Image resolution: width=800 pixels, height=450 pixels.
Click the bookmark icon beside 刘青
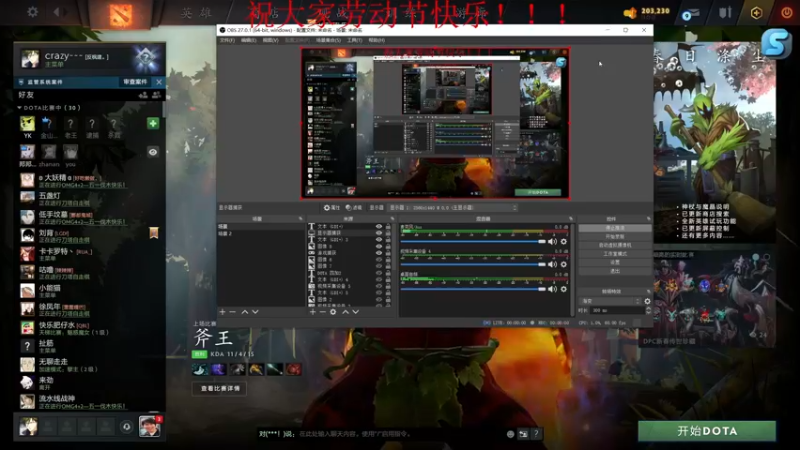(x=154, y=233)
